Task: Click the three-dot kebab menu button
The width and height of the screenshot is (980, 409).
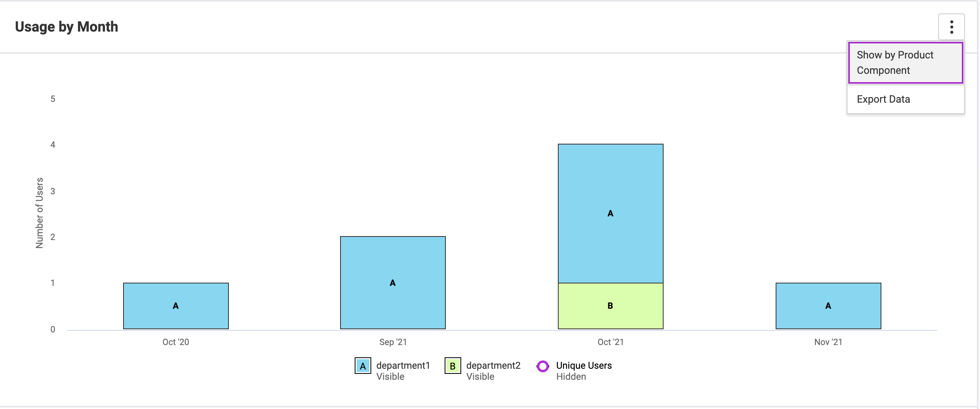Action: [x=951, y=27]
